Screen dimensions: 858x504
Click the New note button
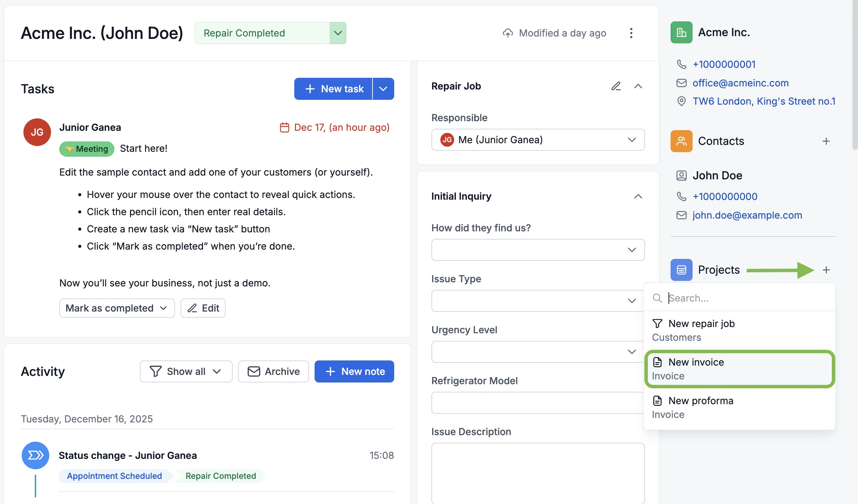[354, 371]
